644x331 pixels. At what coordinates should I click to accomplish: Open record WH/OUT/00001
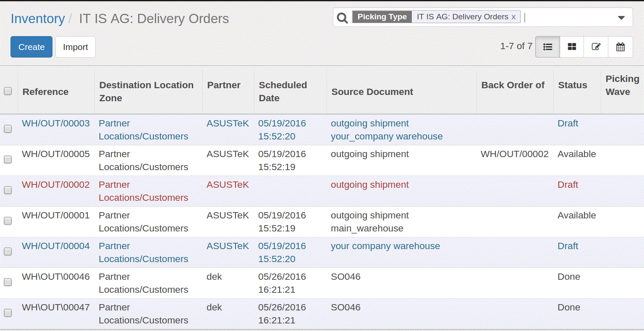click(56, 215)
